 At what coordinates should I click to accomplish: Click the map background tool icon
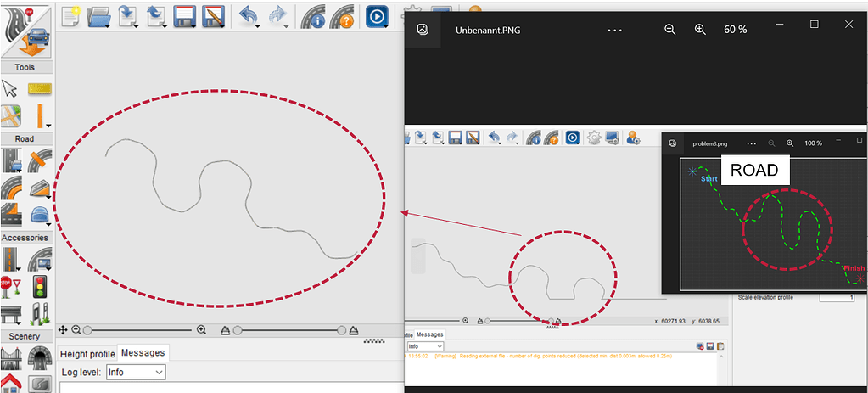(10, 117)
